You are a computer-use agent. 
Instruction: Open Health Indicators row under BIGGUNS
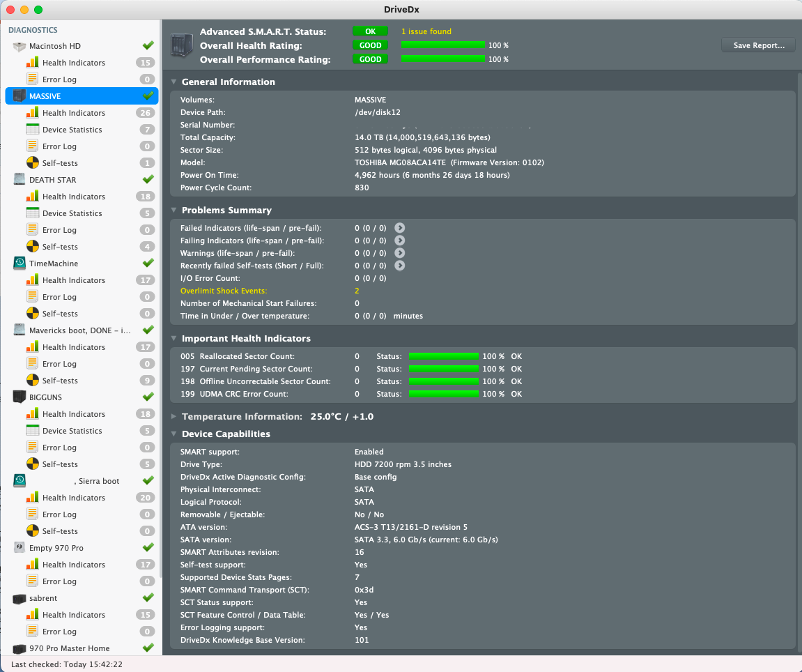point(82,414)
